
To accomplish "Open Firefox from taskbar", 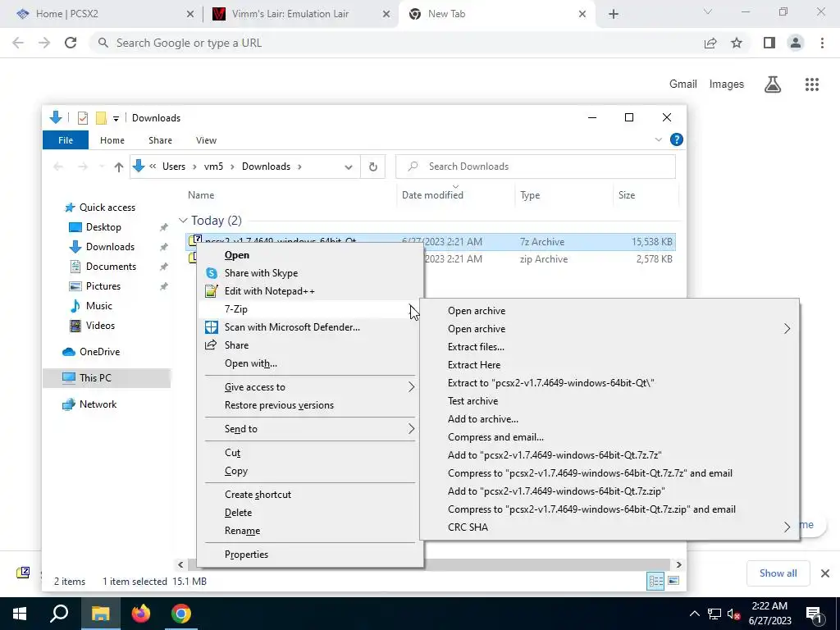I will 141,614.
